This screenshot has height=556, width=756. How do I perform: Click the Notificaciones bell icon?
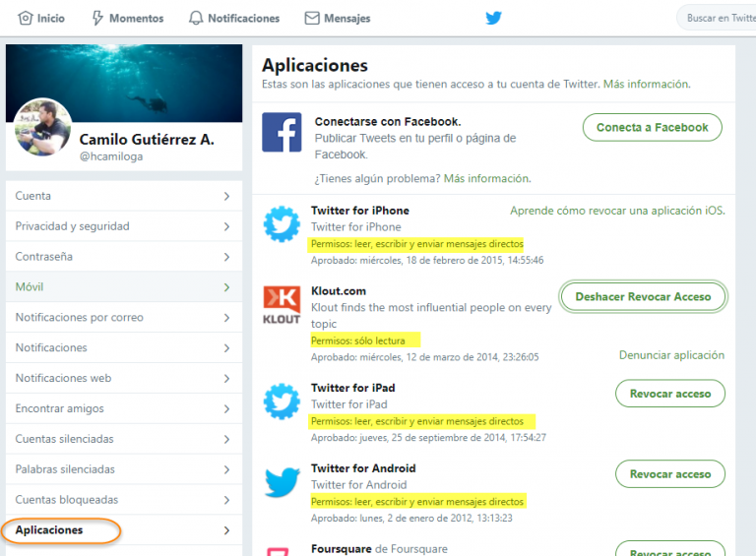pyautogui.click(x=195, y=18)
